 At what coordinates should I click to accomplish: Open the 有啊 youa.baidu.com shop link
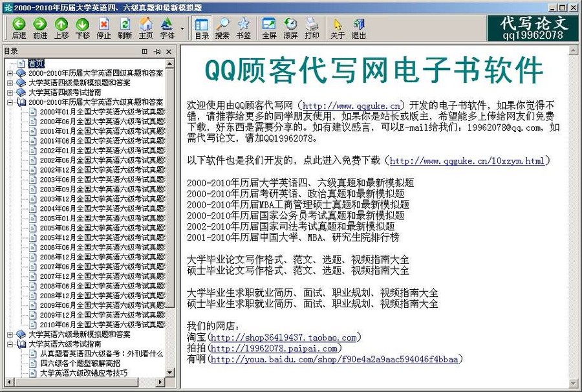point(334,359)
